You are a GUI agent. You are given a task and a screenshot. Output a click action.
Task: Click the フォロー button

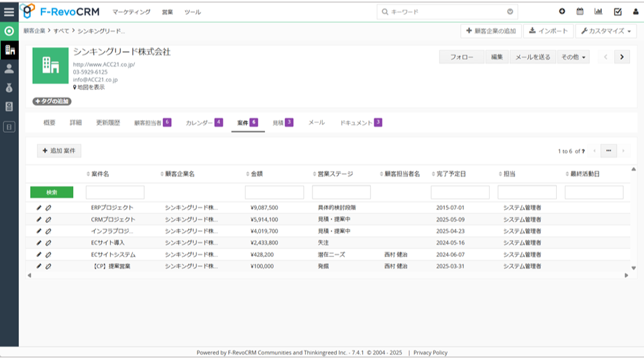(462, 57)
